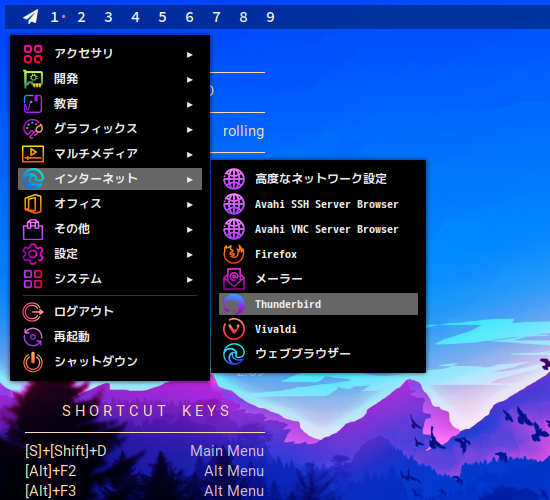The height and width of the screenshot is (500, 550).
Task: Click the 開発 circuit board icon
Action: click(33, 79)
